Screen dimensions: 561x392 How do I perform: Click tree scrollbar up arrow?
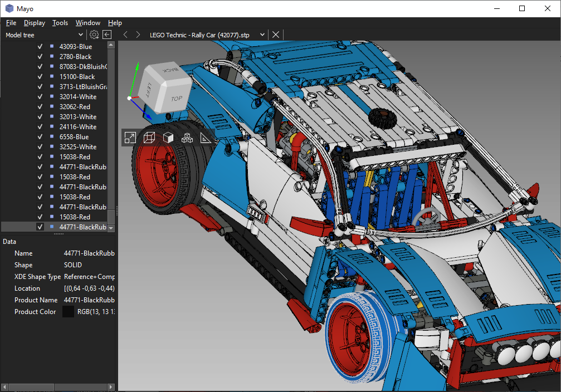111,45
